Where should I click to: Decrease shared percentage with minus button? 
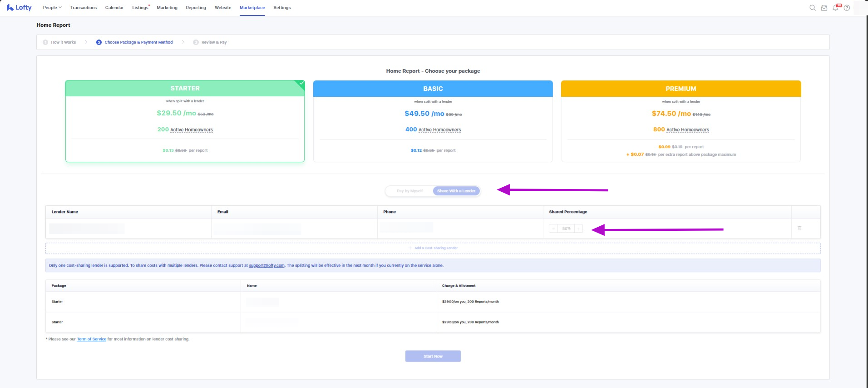(553, 229)
